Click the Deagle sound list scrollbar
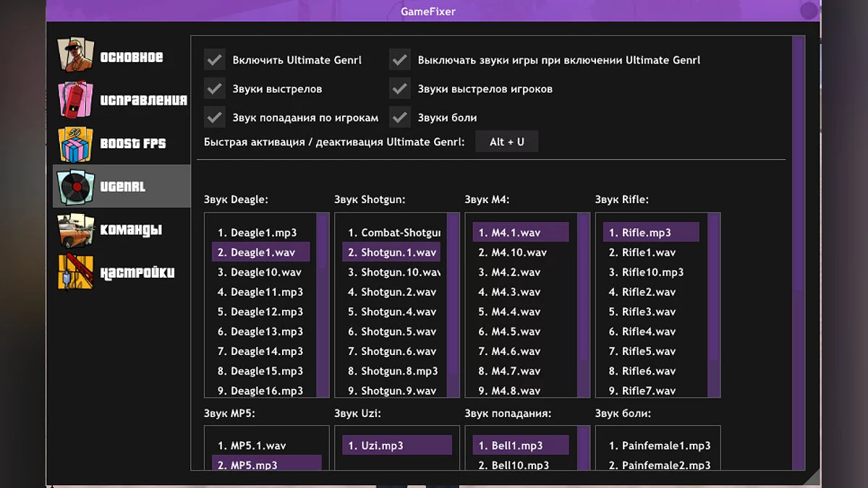This screenshot has width=868, height=488. [x=323, y=304]
